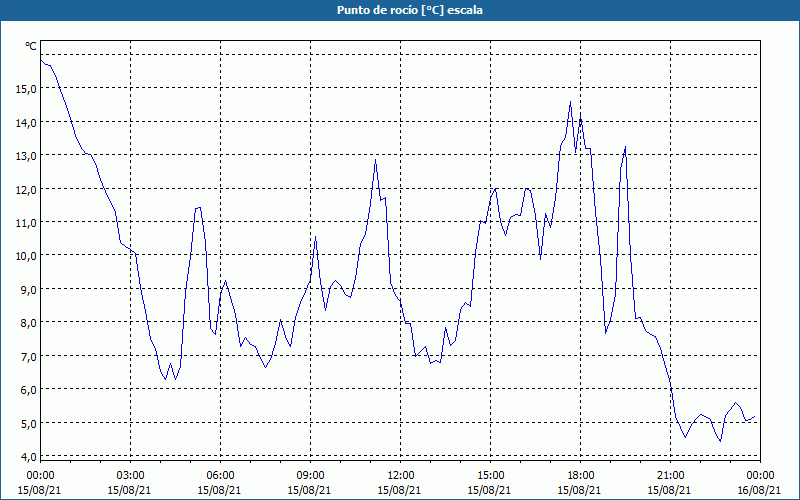Click the chart title 'Punto de rocío [°C] escala'
Screen dimensions: 800x500
point(410,10)
